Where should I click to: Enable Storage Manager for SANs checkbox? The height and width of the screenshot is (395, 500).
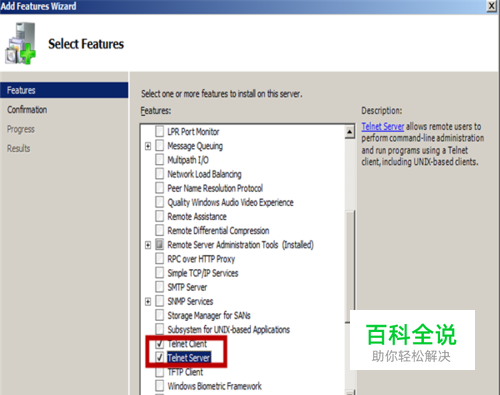160,315
